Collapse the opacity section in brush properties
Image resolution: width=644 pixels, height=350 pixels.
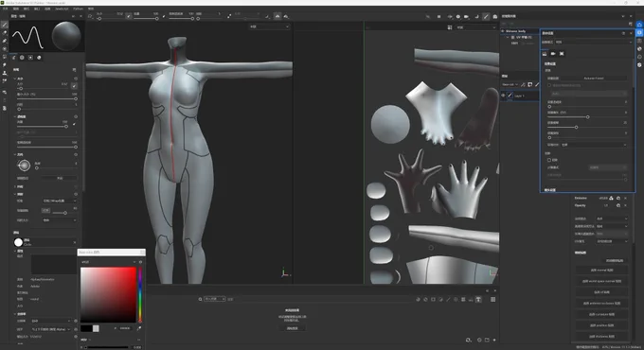[x=15, y=116]
